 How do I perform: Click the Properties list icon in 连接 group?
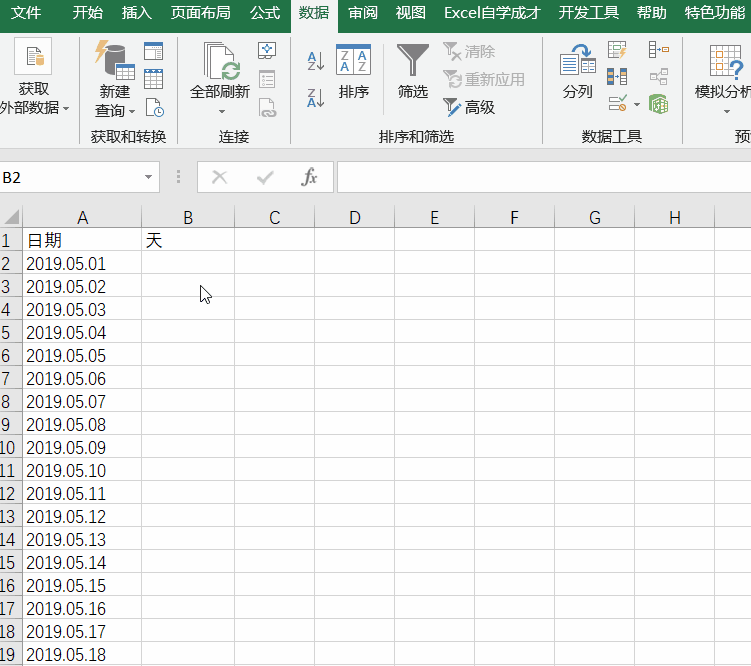coord(267,79)
